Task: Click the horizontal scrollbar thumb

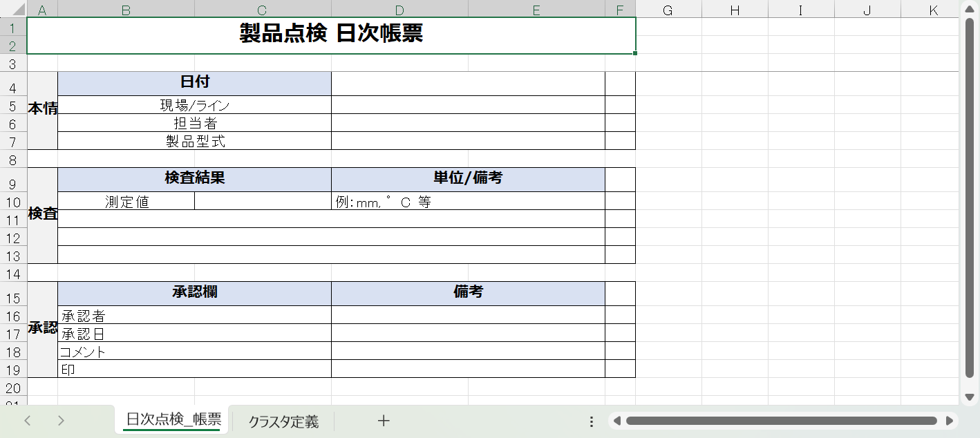Action: coord(781,421)
